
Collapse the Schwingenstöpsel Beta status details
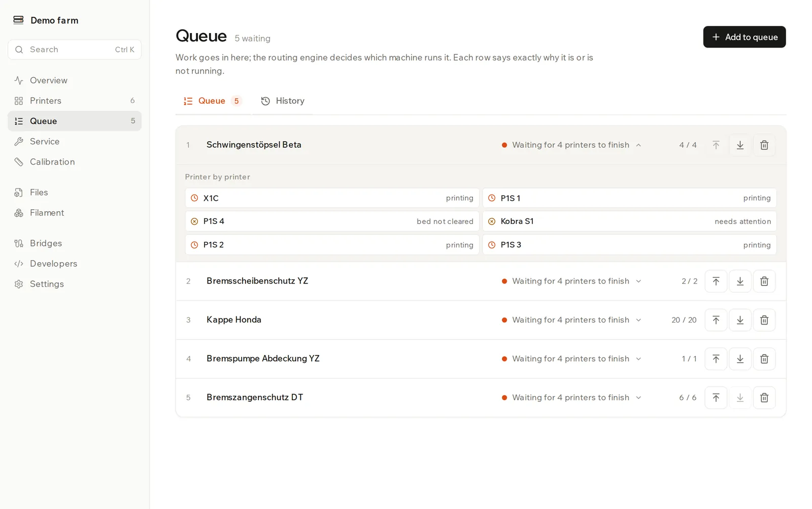point(571,145)
